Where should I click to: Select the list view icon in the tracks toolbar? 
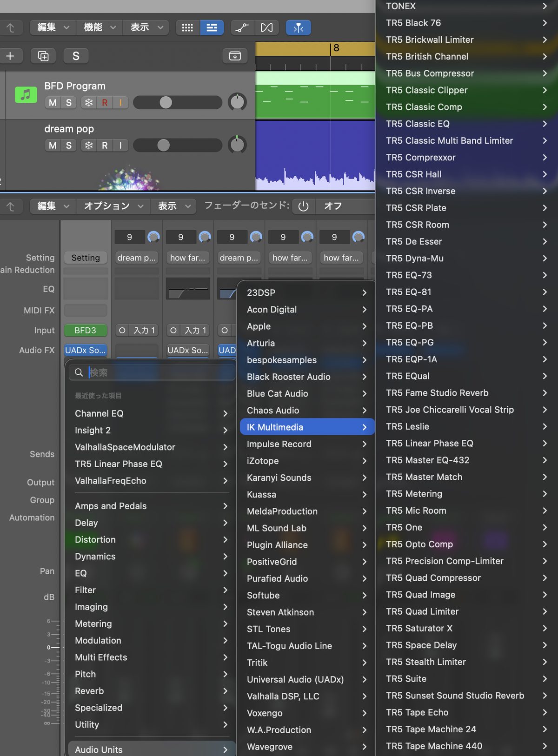tap(212, 28)
